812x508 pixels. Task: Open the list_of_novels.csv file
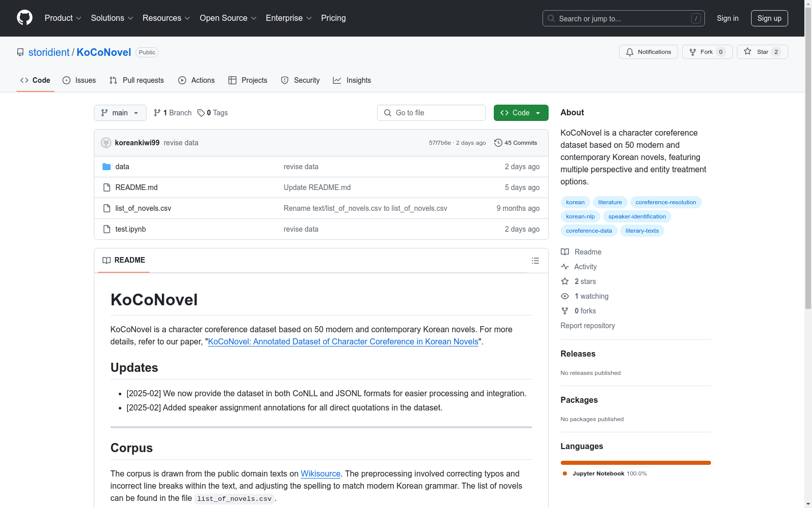pyautogui.click(x=143, y=208)
